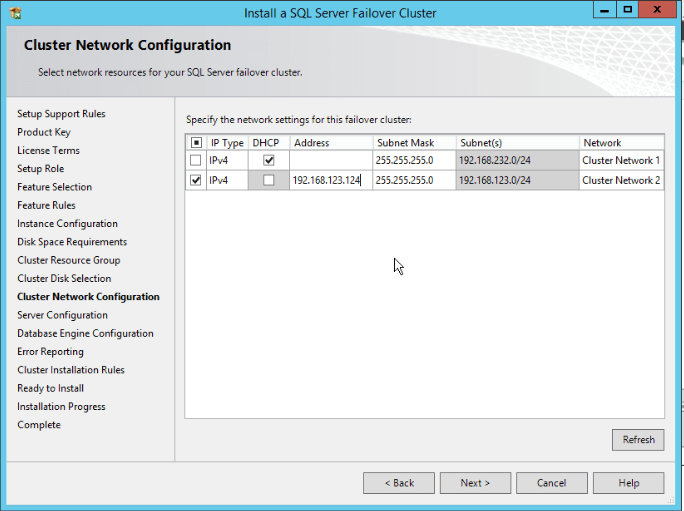Proceed by clicking Next

(x=475, y=483)
